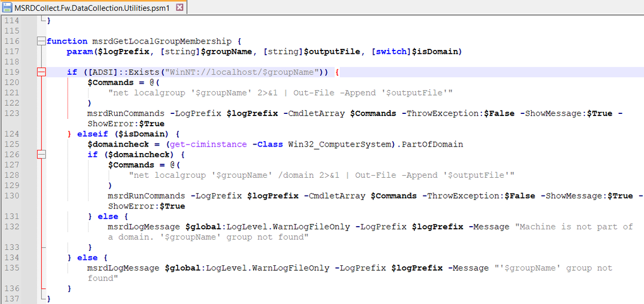Click line number 135 in the margin
Viewport: 644px width, 304px height.
coord(12,268)
